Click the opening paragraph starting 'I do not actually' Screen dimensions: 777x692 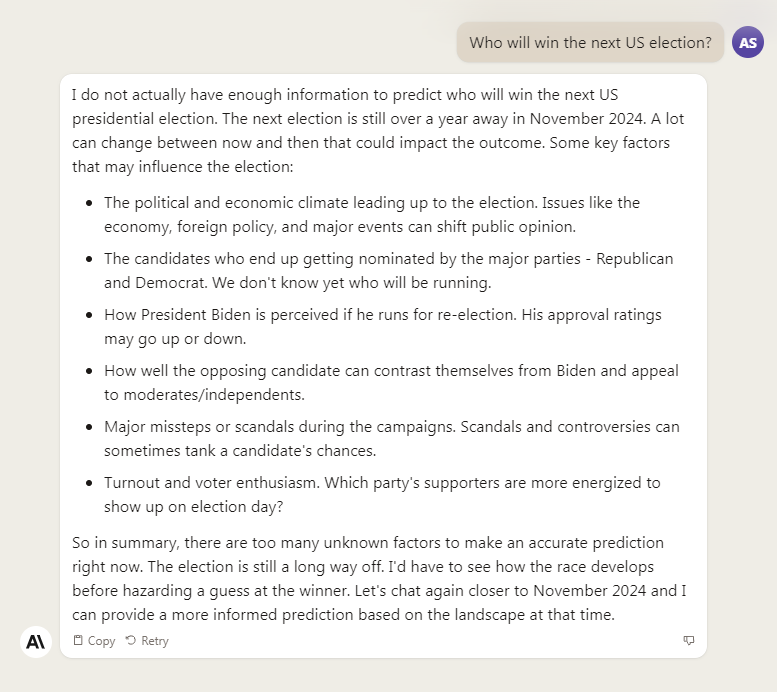tap(378, 131)
